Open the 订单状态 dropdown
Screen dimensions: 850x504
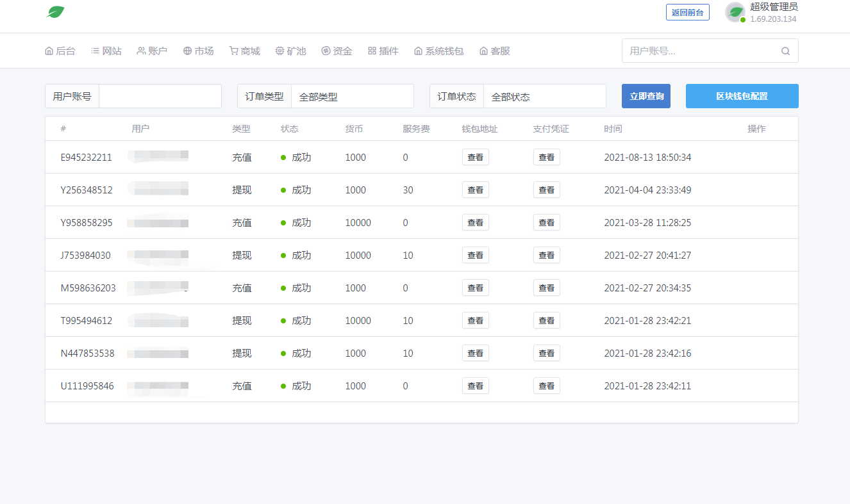[x=545, y=96]
